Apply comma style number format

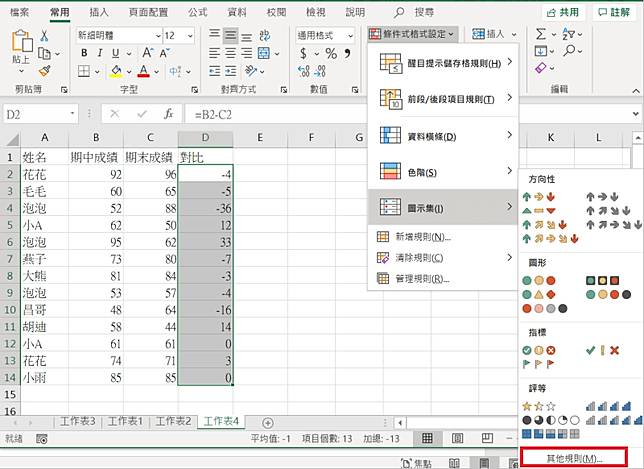(x=347, y=53)
